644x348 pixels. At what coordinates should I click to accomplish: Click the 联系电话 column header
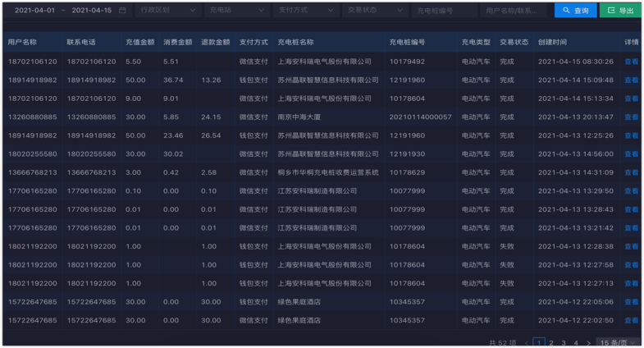coord(81,42)
